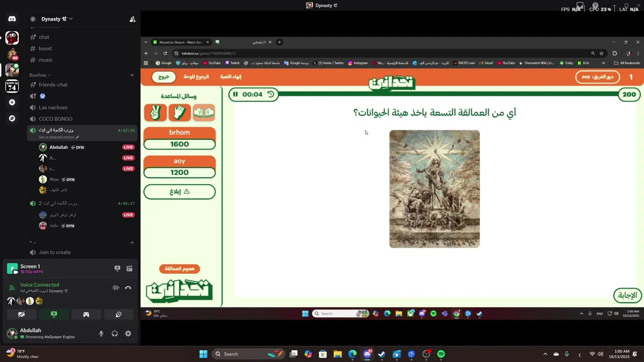
Task: Click الرجوع للوحة menu item
Action: [x=196, y=77]
